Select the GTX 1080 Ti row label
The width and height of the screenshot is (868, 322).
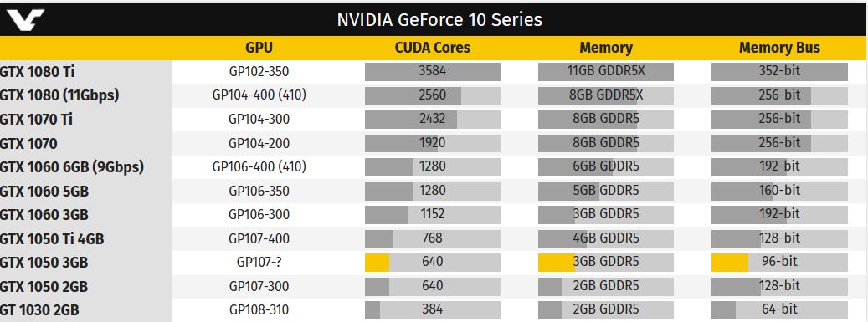tap(37, 72)
